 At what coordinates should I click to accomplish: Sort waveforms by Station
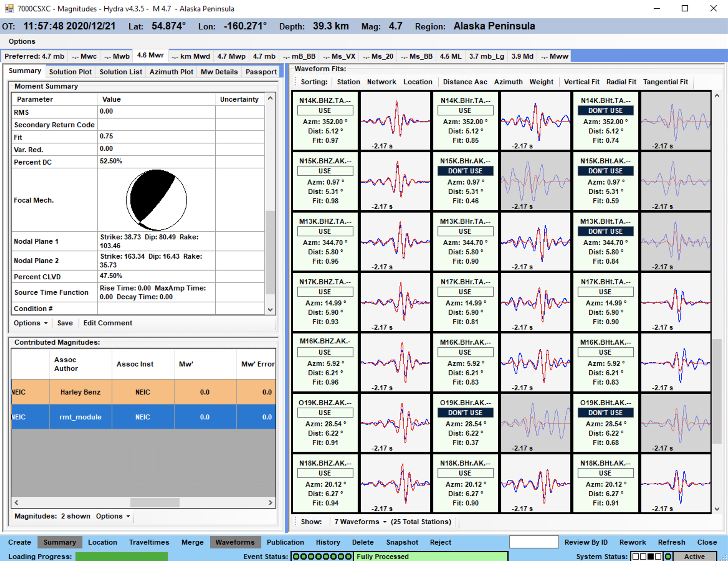[x=348, y=82]
